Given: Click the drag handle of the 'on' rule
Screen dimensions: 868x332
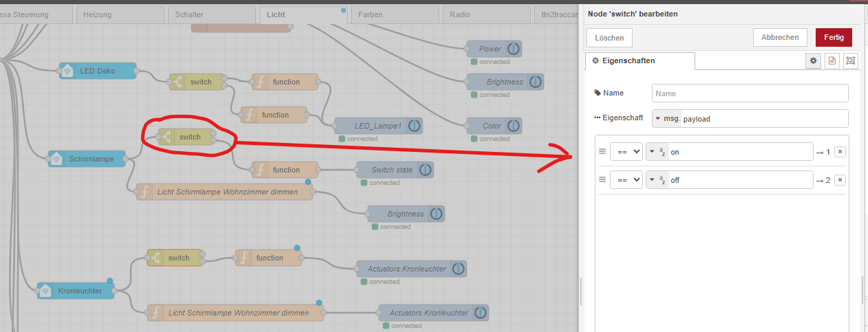Looking at the screenshot, I should tap(602, 151).
